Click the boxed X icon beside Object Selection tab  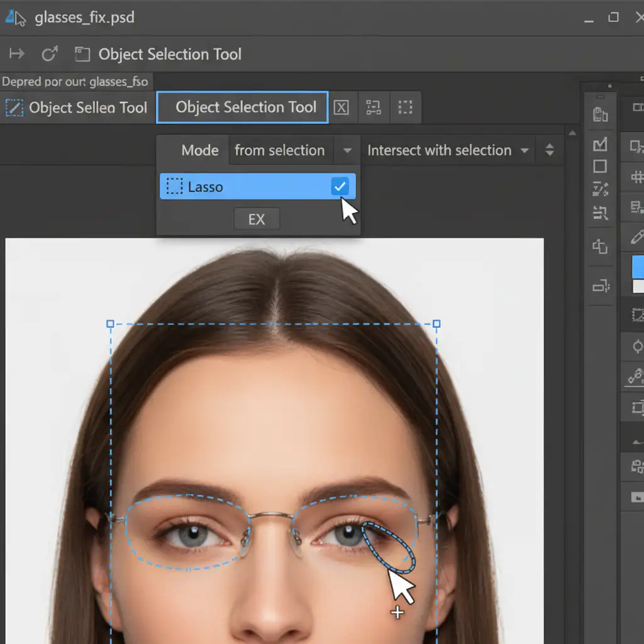click(341, 108)
